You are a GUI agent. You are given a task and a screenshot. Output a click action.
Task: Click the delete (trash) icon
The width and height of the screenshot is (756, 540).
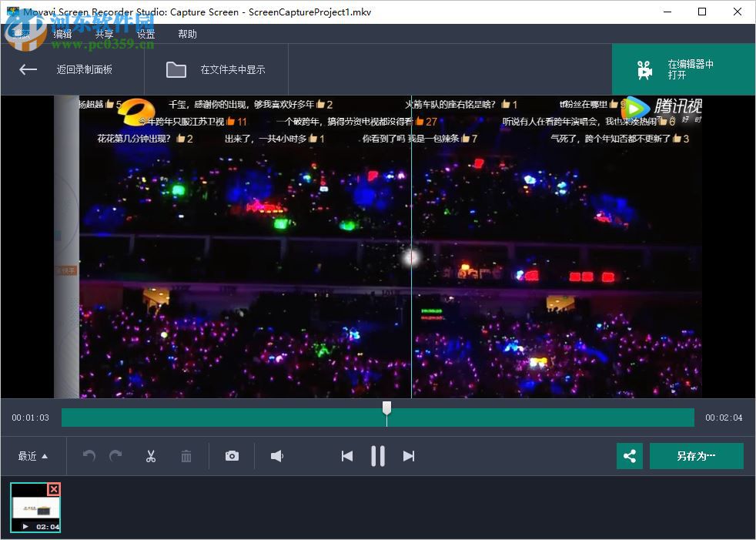click(186, 456)
